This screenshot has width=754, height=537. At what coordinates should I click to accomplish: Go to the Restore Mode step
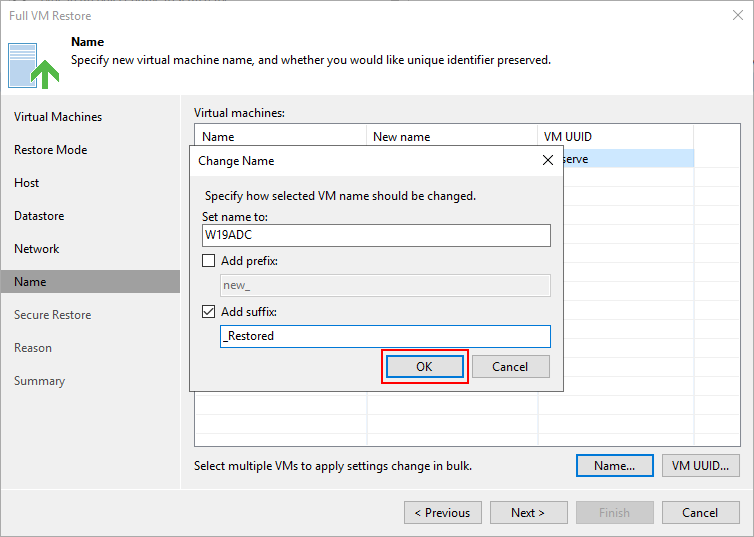point(50,150)
